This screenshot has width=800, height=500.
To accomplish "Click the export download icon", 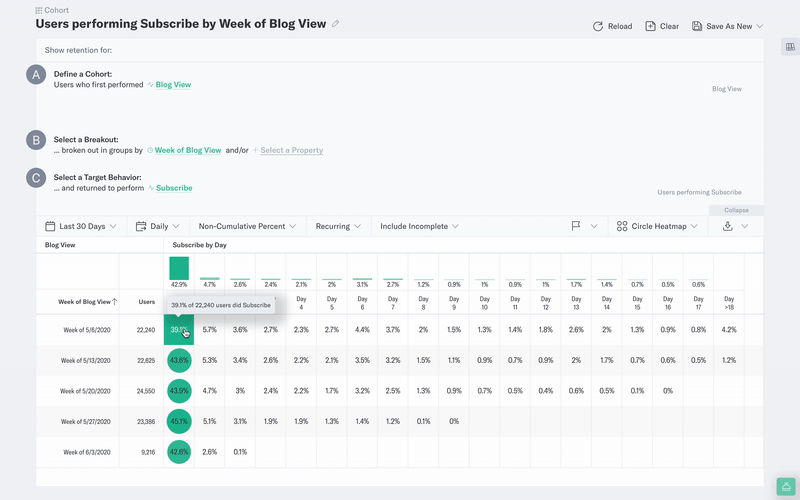I will pyautogui.click(x=728, y=226).
